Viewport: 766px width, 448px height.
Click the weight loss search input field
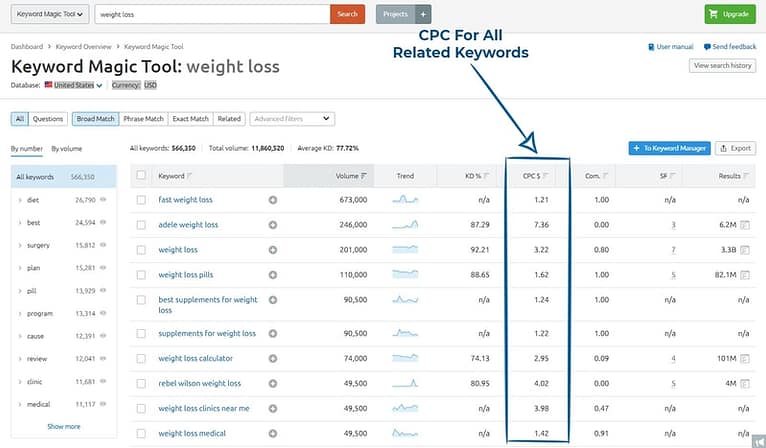pyautogui.click(x=213, y=14)
